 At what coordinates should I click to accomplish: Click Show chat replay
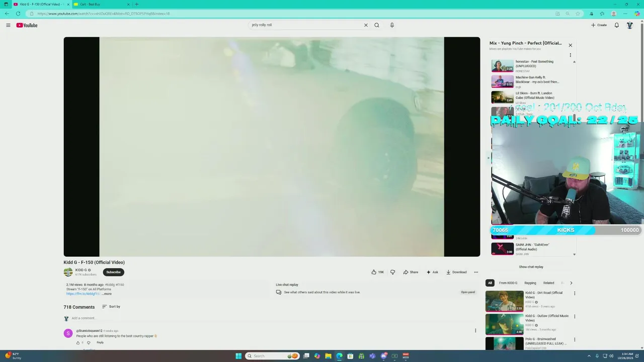[531, 267]
